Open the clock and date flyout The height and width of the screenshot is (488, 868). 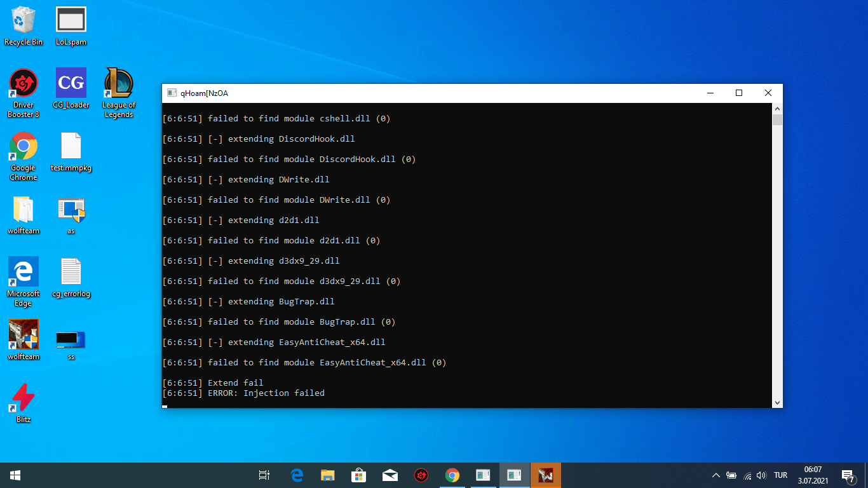[813, 475]
